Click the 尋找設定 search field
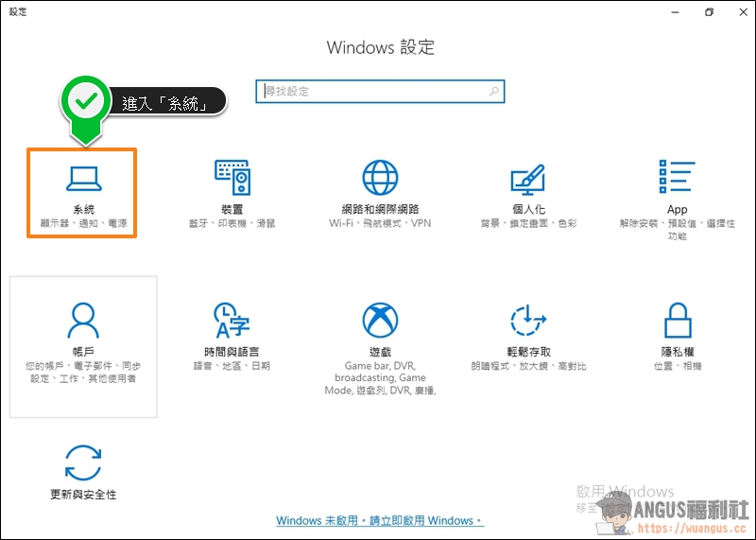The height and width of the screenshot is (540, 756). click(x=373, y=92)
